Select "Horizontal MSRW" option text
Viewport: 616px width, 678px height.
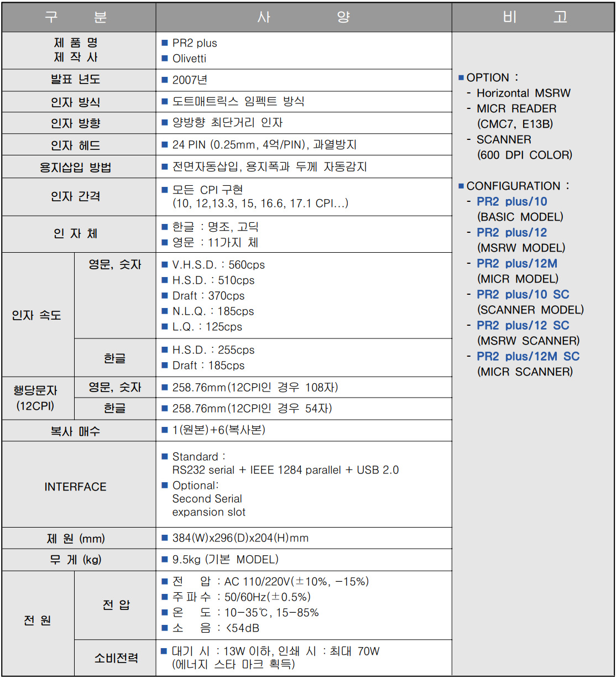click(524, 93)
